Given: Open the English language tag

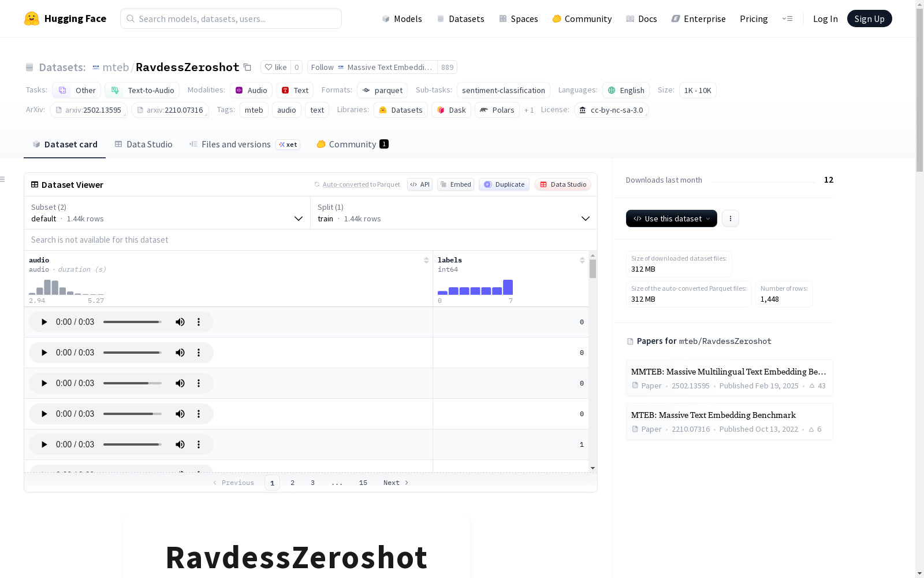Looking at the screenshot, I should point(626,90).
